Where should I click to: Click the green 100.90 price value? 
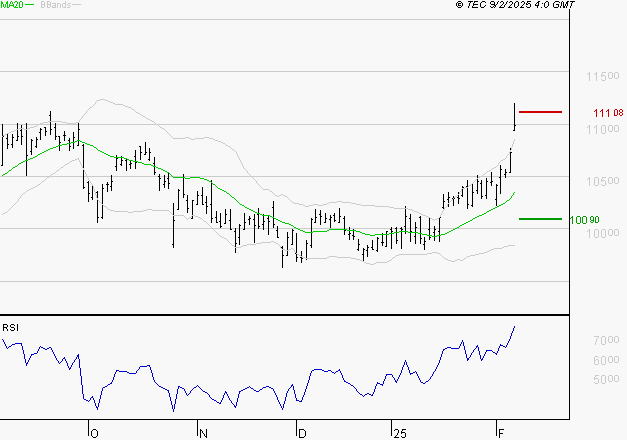[x=585, y=220]
